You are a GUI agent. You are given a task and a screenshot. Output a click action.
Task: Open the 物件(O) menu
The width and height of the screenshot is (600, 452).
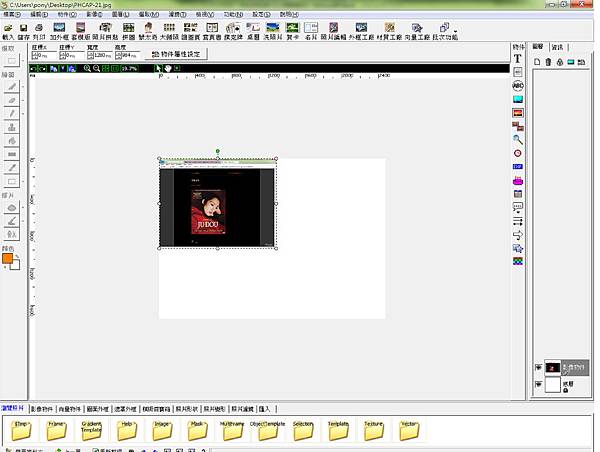click(x=67, y=15)
